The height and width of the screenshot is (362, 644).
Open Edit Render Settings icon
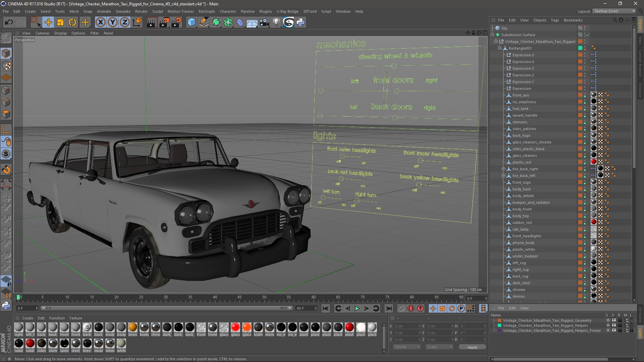[x=176, y=22]
